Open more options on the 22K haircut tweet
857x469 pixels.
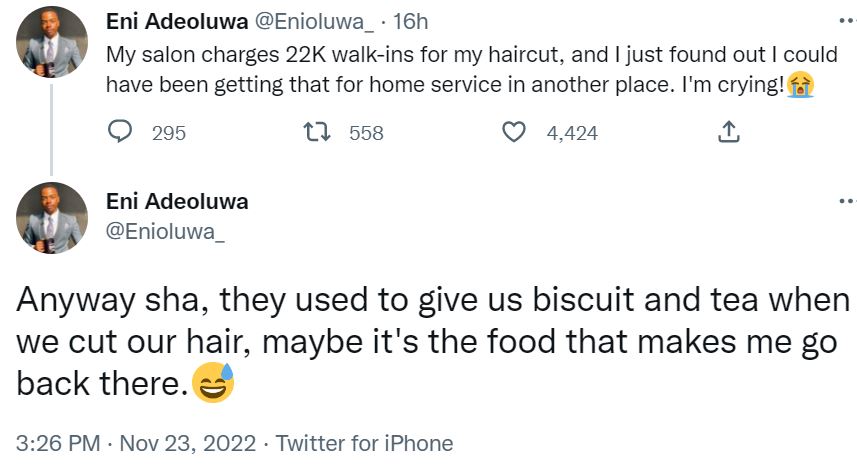click(846, 20)
